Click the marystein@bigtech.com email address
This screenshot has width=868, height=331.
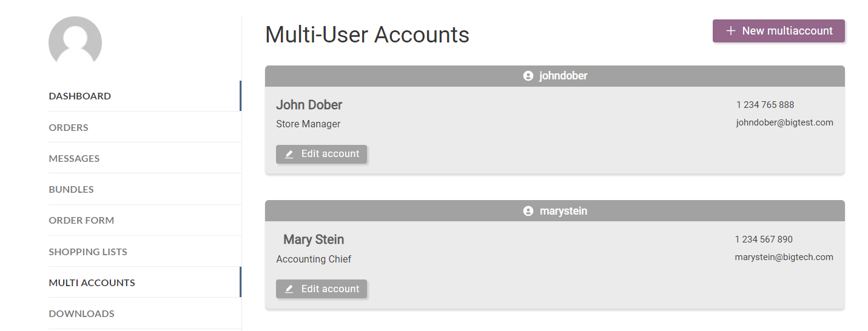(x=784, y=257)
